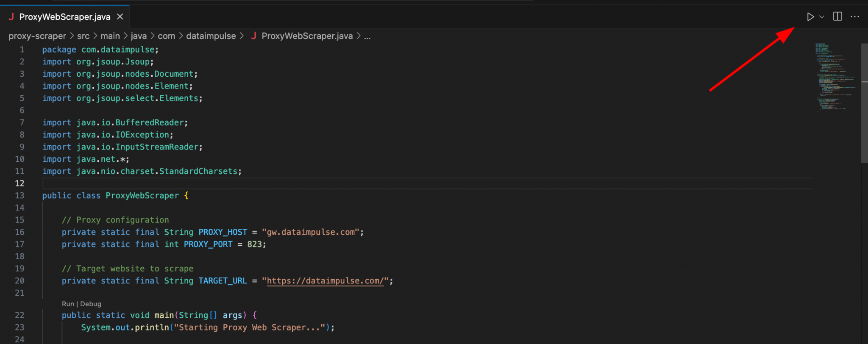Click the InputStreamReader import text

tap(157, 147)
